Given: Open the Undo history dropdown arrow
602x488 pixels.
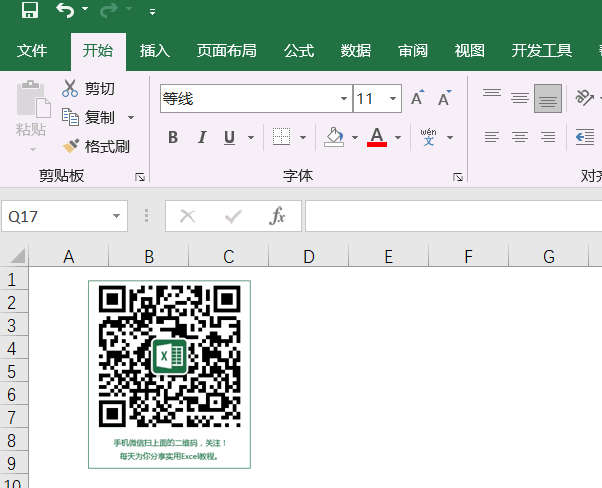Looking at the screenshot, I should tap(85, 9).
